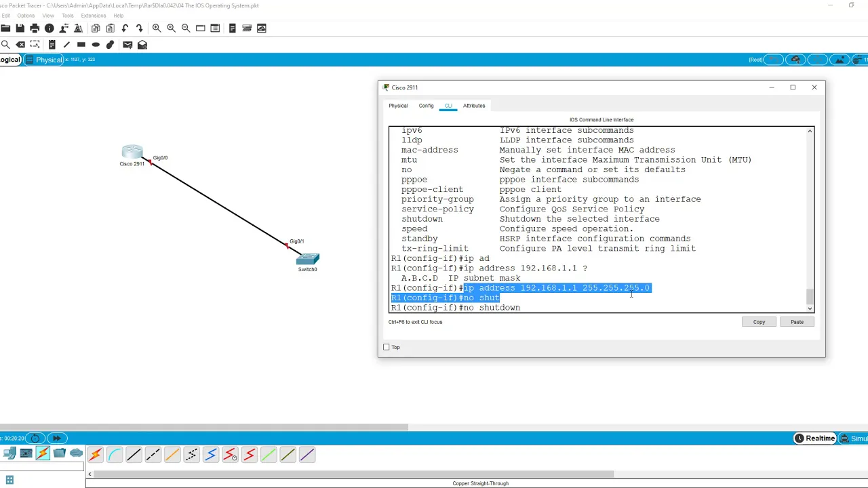Click the Copy button below the CLI
Viewport: 868px width, 488px height.
[759, 322]
